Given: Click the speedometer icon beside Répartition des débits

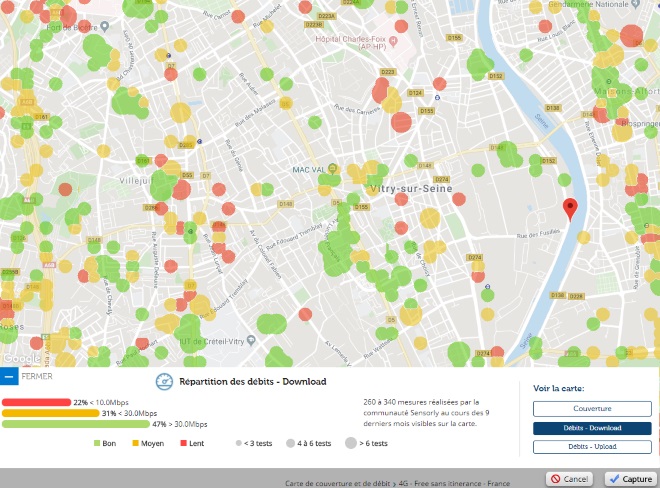Looking at the screenshot, I should pos(165,381).
